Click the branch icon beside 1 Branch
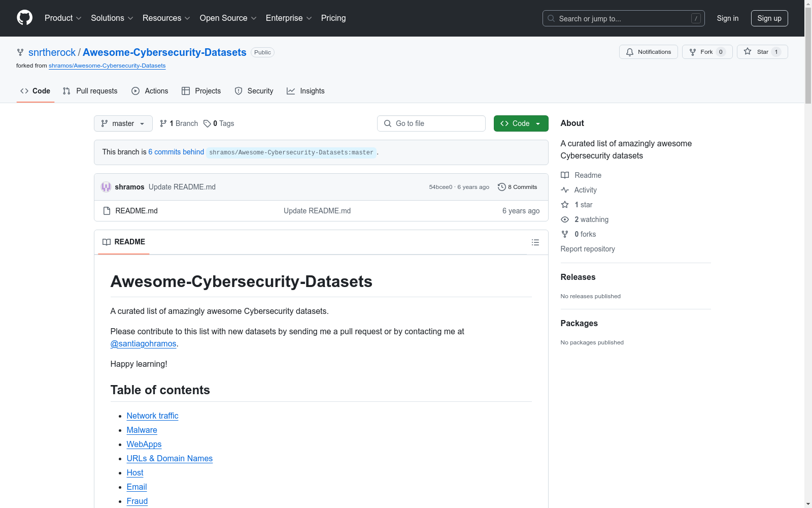The image size is (812, 508). 163,123
